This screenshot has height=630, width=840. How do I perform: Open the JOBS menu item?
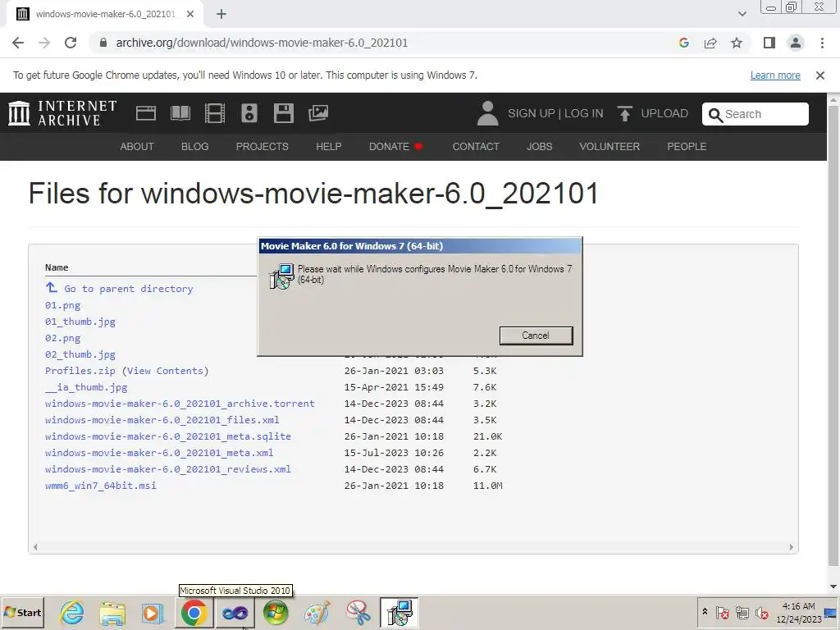coord(540,146)
